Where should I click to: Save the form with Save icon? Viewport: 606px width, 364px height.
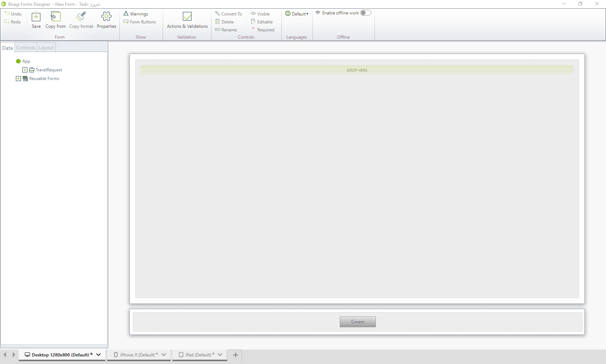coord(36,17)
